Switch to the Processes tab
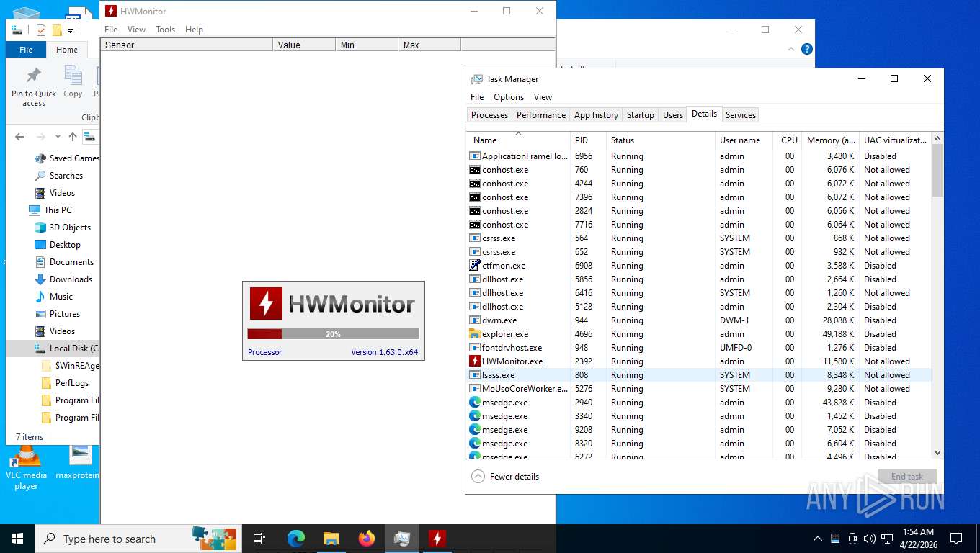The image size is (980, 553). tap(489, 115)
